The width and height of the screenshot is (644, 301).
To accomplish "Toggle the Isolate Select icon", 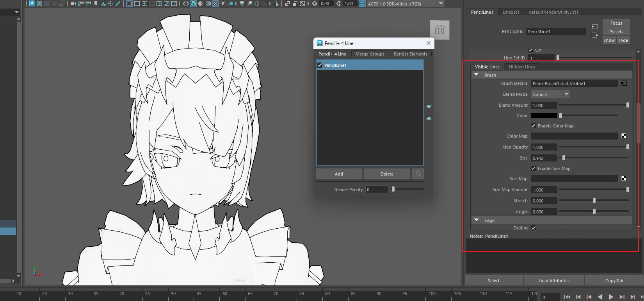I will (x=276, y=4).
